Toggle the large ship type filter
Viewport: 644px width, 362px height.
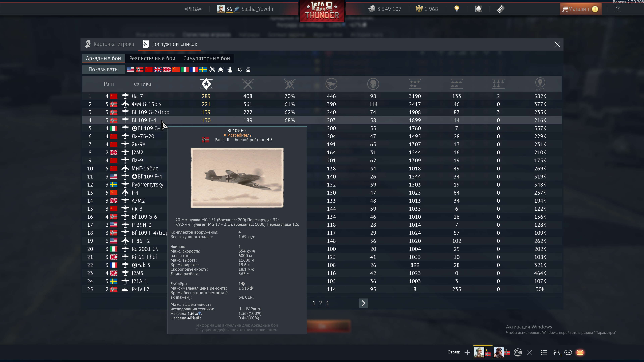click(x=230, y=69)
